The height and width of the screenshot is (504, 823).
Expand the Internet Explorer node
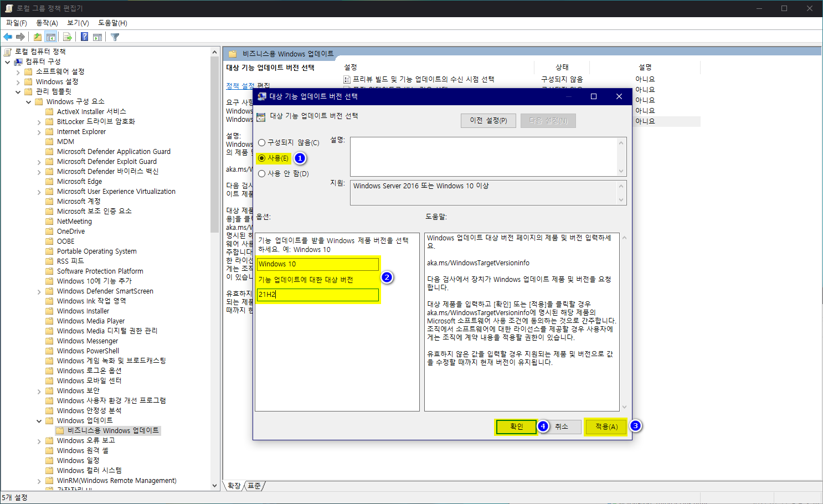click(x=39, y=132)
